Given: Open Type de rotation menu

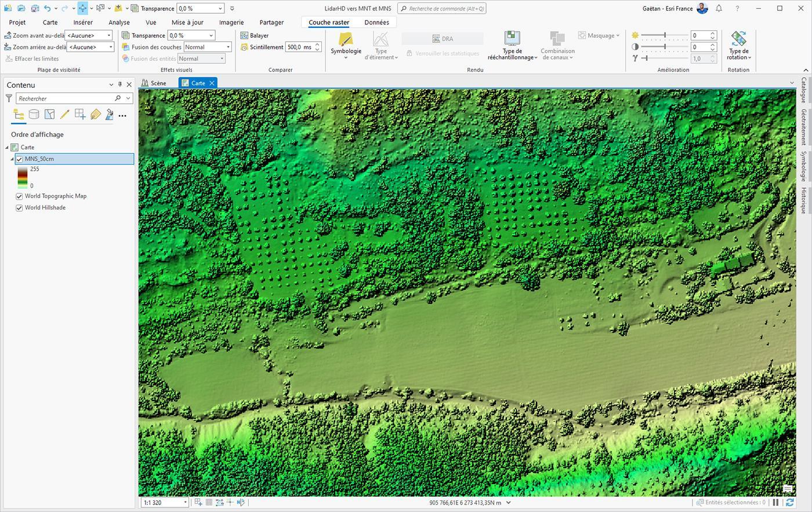Looking at the screenshot, I should (738, 45).
